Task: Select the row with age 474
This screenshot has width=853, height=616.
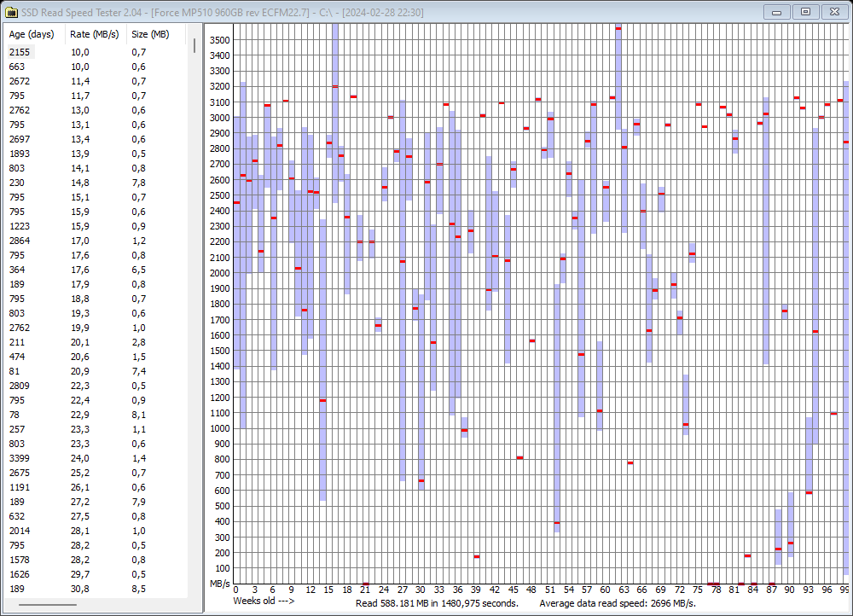Action: 96,357
